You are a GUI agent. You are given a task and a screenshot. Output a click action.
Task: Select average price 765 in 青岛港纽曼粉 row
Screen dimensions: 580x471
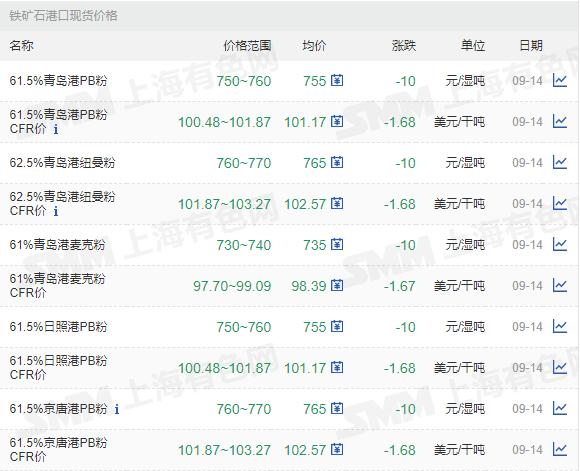(x=315, y=163)
